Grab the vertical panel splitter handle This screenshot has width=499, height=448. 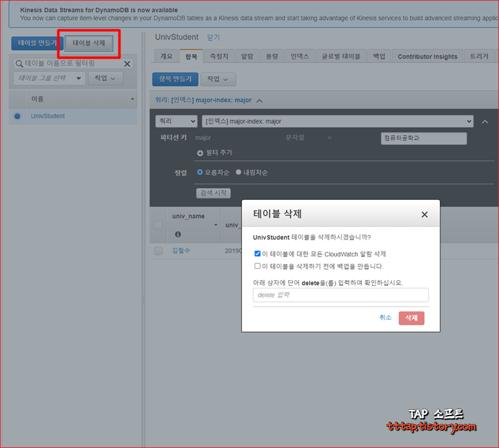click(143, 299)
